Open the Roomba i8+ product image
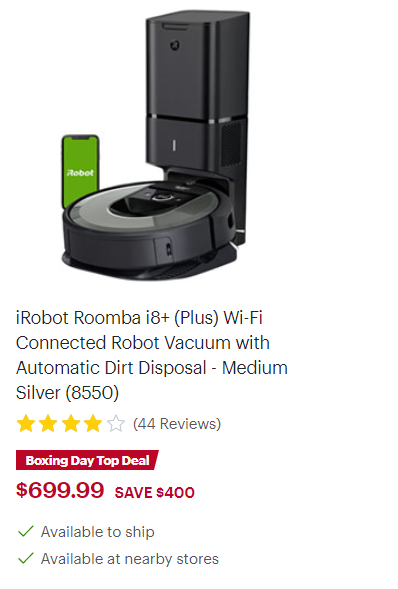Image resolution: width=398 pixels, height=589 pixels. (x=155, y=145)
